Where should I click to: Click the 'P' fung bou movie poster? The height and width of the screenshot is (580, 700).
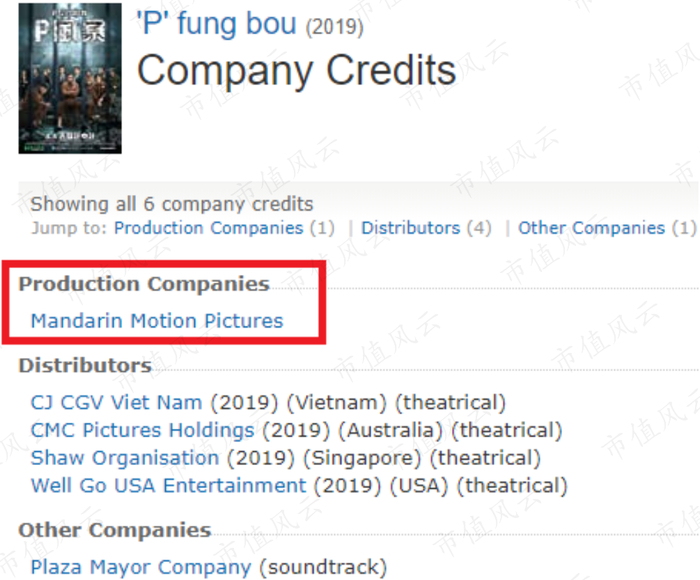coord(68,78)
